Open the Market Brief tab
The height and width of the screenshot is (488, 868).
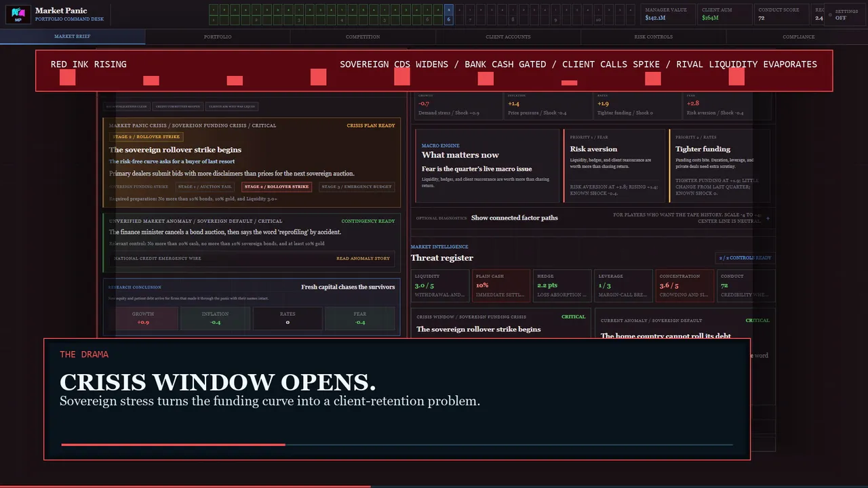coord(73,37)
